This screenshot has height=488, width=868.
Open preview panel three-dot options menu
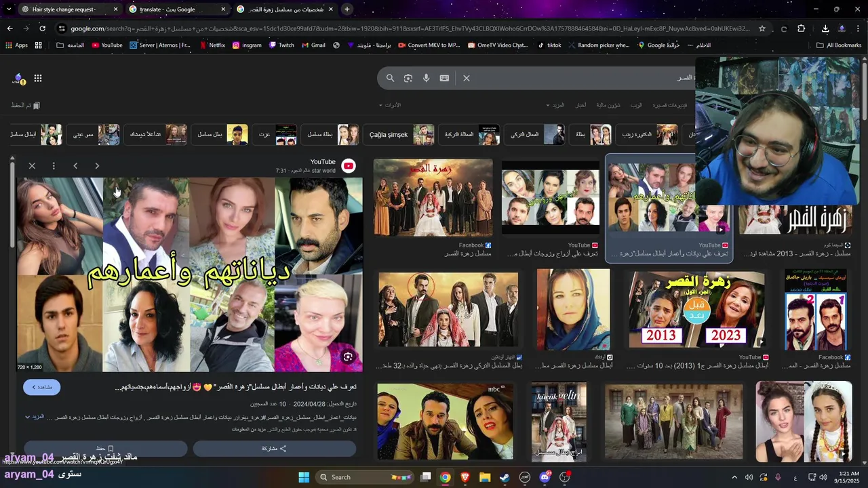[54, 166]
